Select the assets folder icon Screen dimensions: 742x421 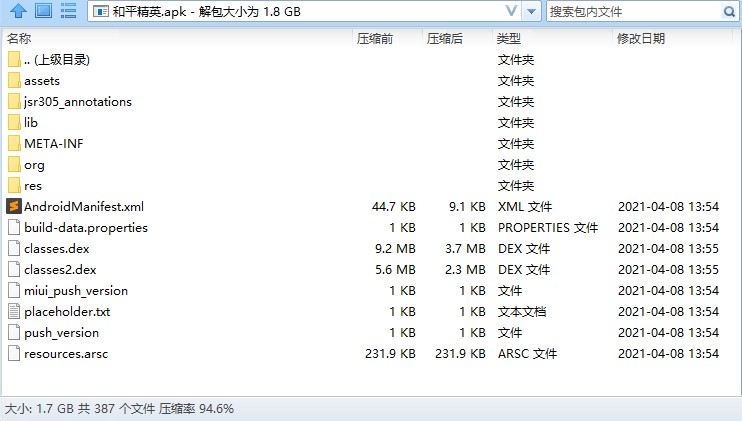pos(14,80)
